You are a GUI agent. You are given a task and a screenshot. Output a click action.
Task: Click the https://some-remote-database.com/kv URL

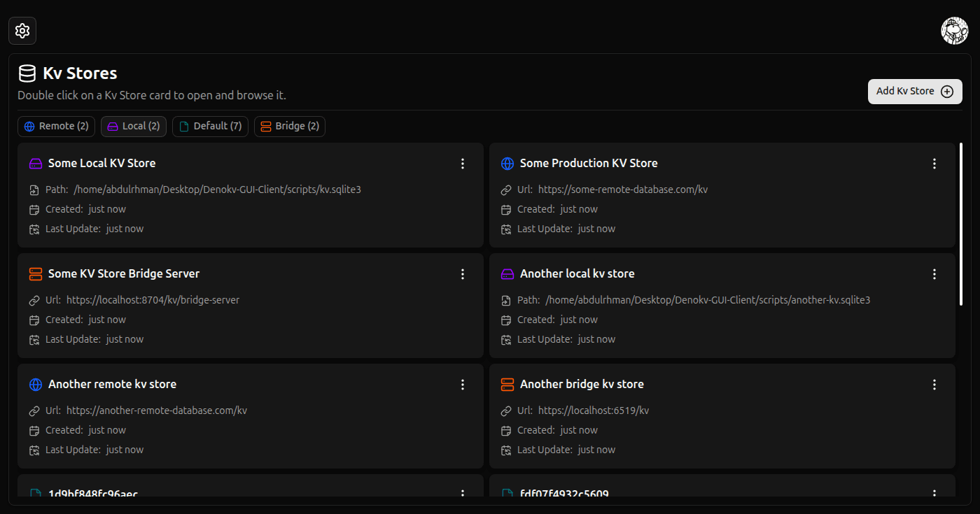[623, 190]
